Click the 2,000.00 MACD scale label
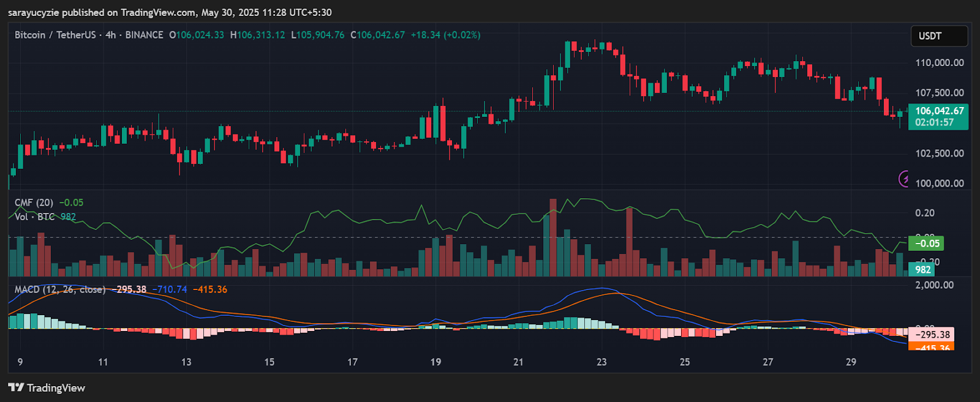Screen dimensions: 980x402 click(934, 285)
